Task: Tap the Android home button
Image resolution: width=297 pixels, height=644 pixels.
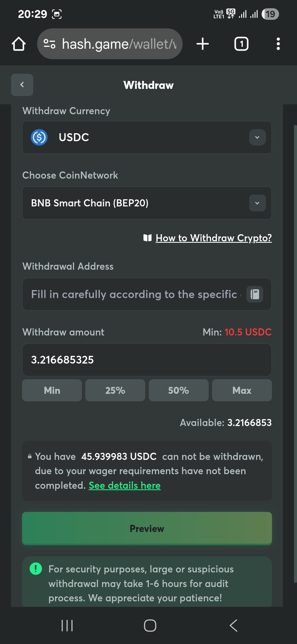Action: coord(150,625)
